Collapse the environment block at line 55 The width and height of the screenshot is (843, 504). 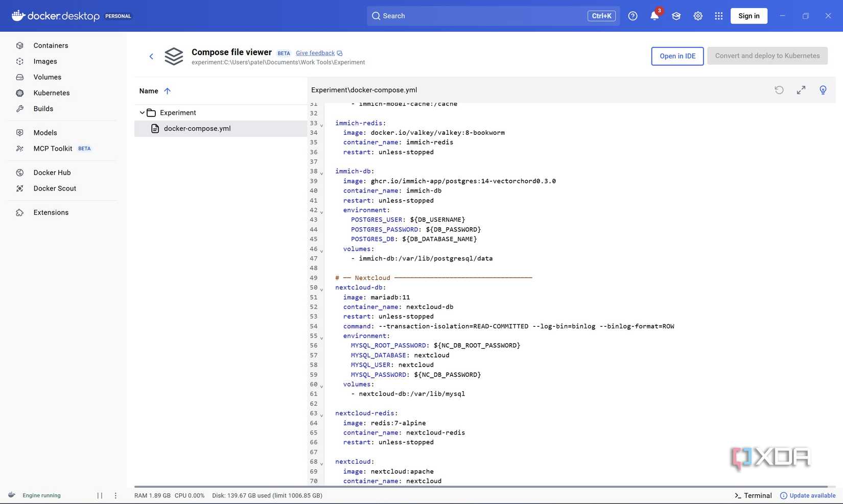pos(321,338)
